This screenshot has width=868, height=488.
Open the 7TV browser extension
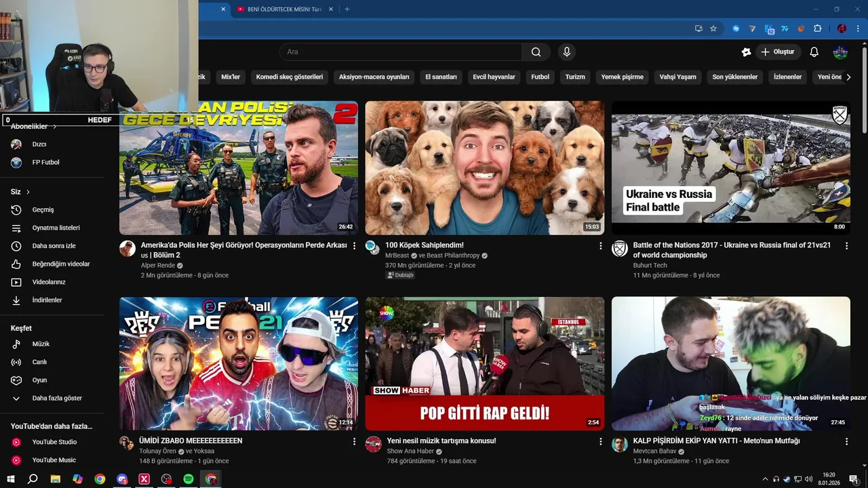(785, 28)
